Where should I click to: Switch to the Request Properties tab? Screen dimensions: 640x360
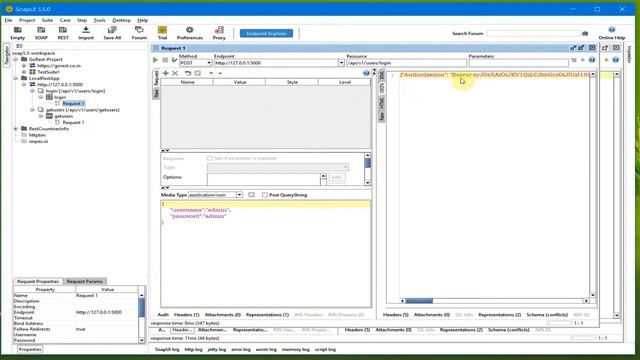[x=38, y=281]
